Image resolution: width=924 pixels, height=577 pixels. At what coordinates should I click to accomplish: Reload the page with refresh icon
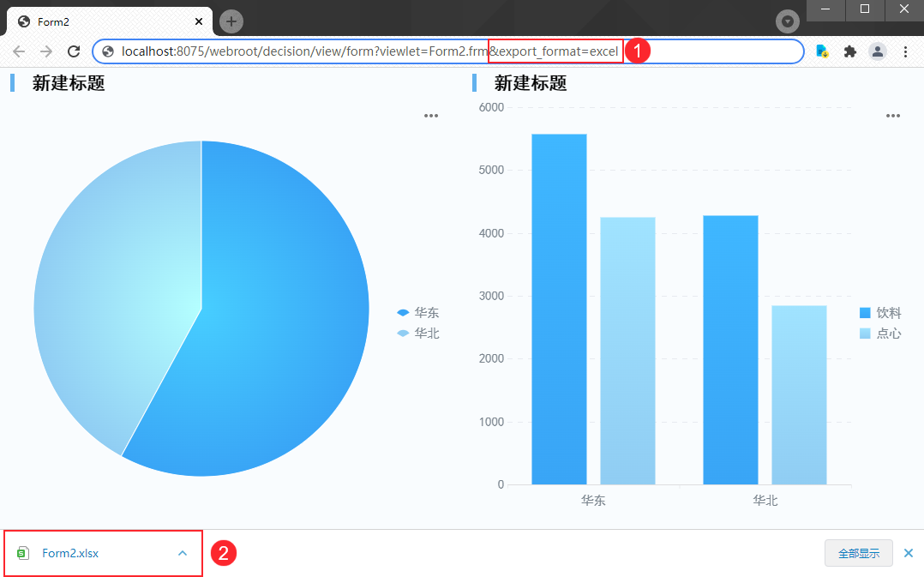click(74, 51)
